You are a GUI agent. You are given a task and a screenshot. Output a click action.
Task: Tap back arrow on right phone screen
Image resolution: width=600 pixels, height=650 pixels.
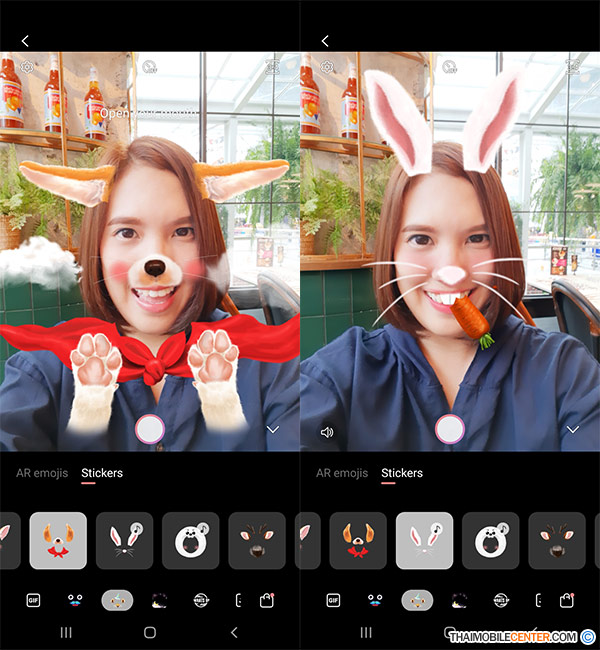[325, 41]
